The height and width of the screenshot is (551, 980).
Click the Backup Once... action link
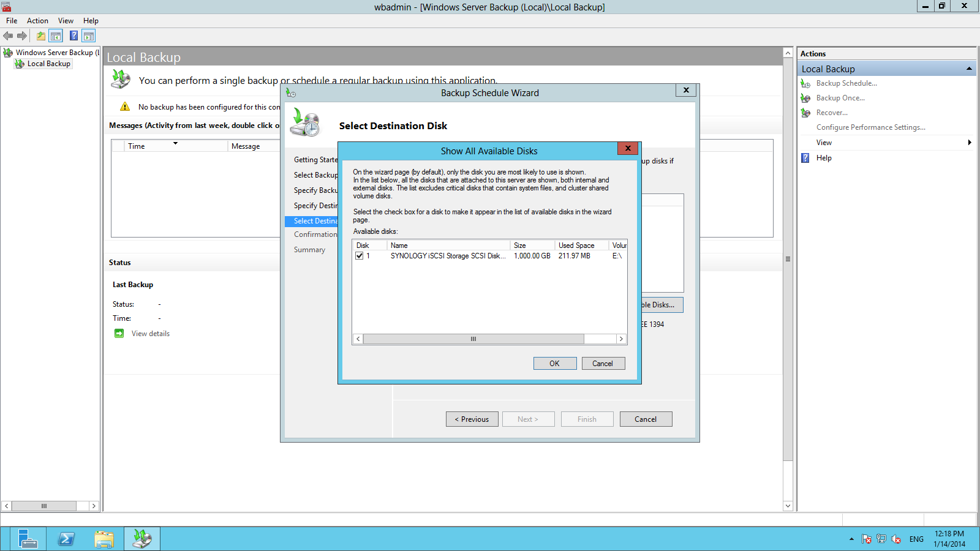pos(840,98)
